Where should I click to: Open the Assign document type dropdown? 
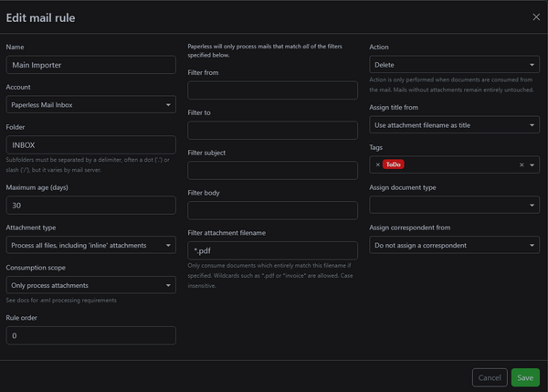pos(454,206)
